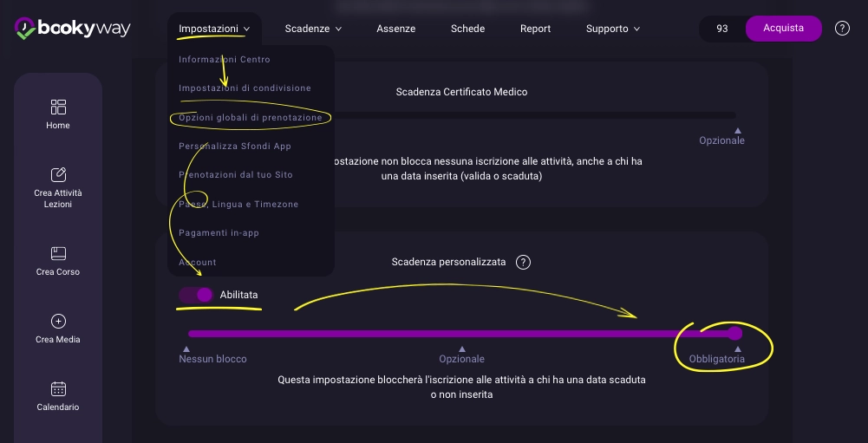Image resolution: width=868 pixels, height=443 pixels.
Task: Set custom expiry slider to Opzionale
Action: coord(461,334)
